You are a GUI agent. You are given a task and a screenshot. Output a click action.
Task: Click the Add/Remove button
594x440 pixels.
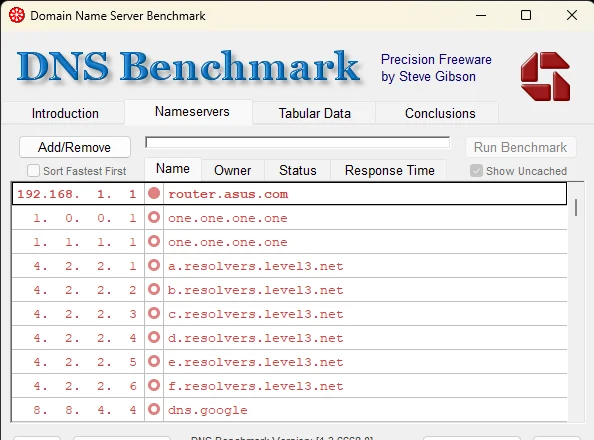pyautogui.click(x=75, y=147)
